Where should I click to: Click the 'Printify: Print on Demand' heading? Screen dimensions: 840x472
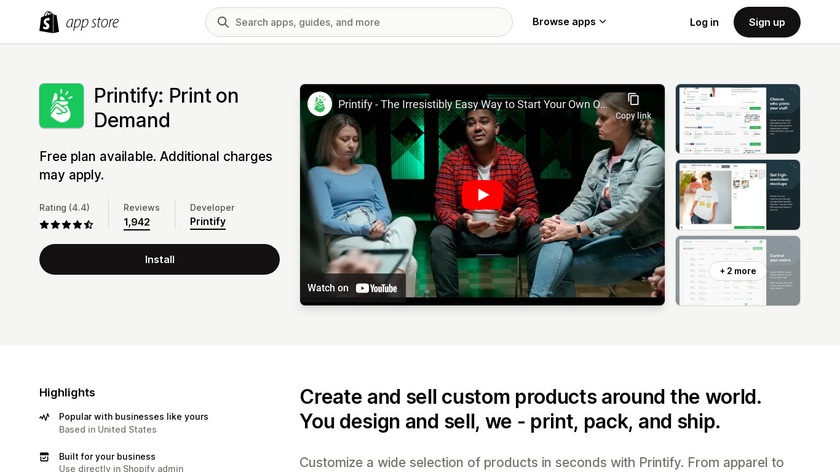(166, 108)
